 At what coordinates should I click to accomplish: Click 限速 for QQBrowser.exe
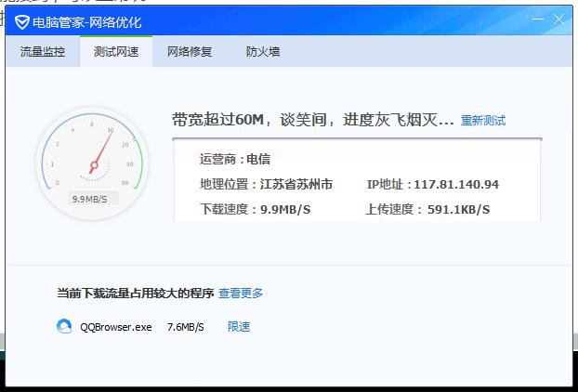pos(239,327)
